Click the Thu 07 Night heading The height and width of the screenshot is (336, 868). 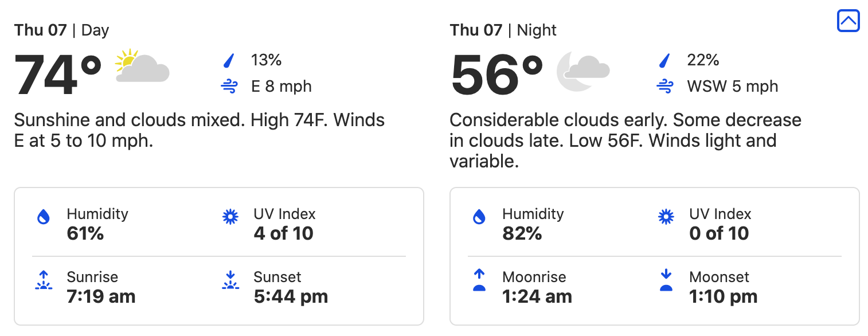[x=503, y=30]
